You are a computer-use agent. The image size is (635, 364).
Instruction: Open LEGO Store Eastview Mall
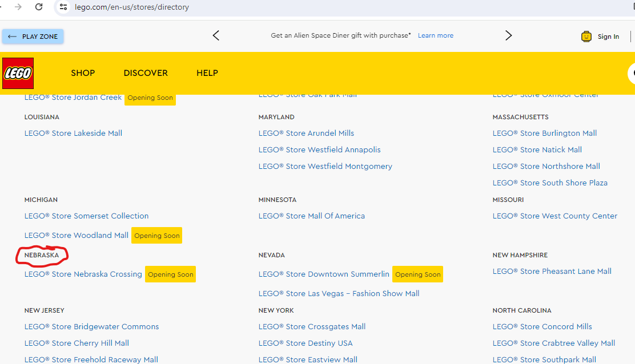coord(308,359)
